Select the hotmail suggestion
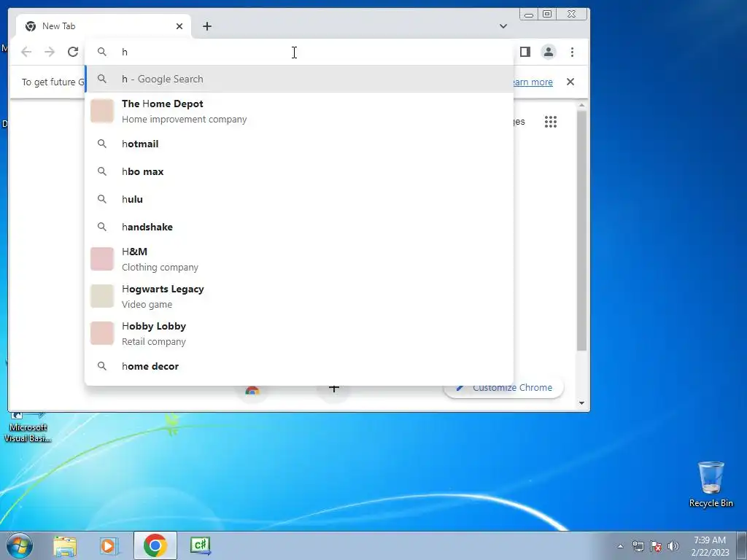Screen dimensions: 747x560 [299, 144]
